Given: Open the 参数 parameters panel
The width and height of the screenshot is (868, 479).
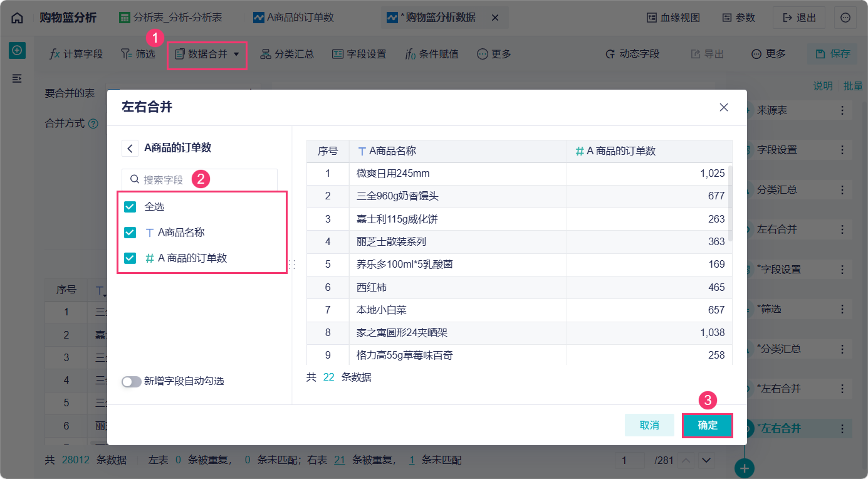Looking at the screenshot, I should [x=739, y=18].
